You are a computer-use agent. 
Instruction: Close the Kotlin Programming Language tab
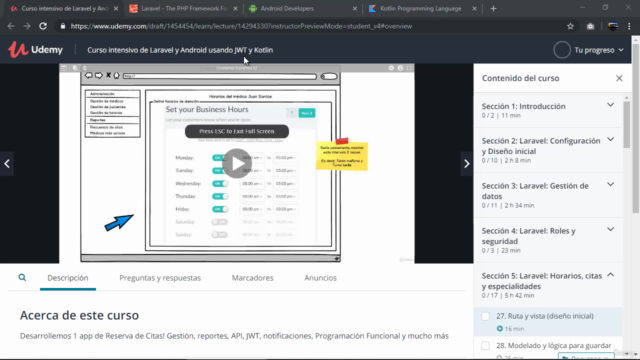coord(474,9)
